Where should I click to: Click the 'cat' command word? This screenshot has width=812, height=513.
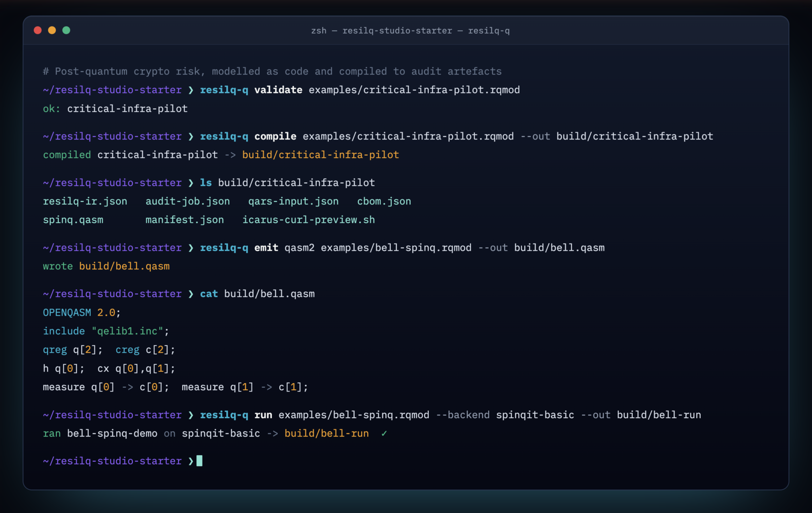[209, 294]
